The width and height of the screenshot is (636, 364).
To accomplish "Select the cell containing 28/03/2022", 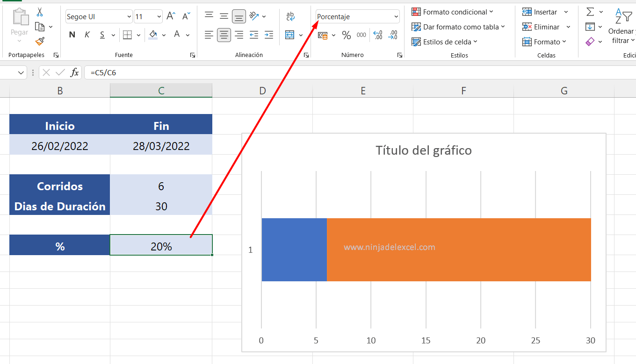I will click(161, 146).
